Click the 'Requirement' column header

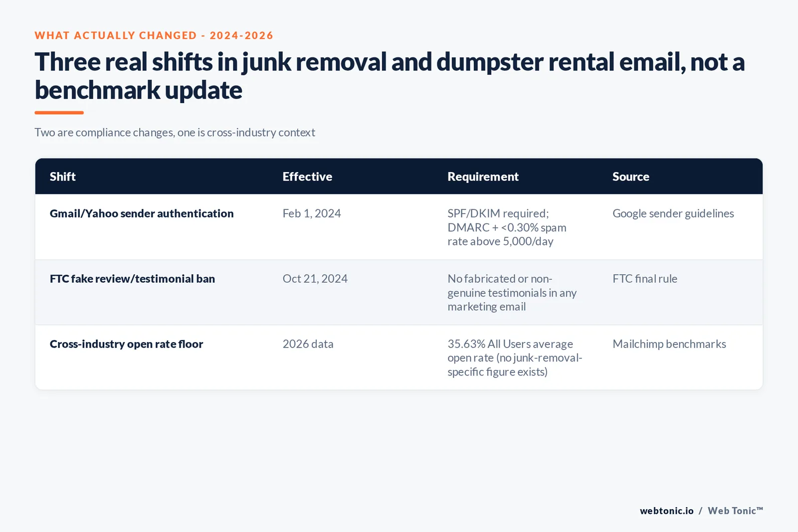483,177
